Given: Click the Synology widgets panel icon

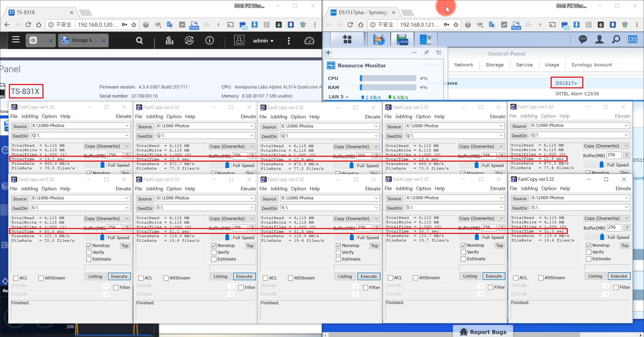Looking at the screenshot, I should tap(632, 39).
